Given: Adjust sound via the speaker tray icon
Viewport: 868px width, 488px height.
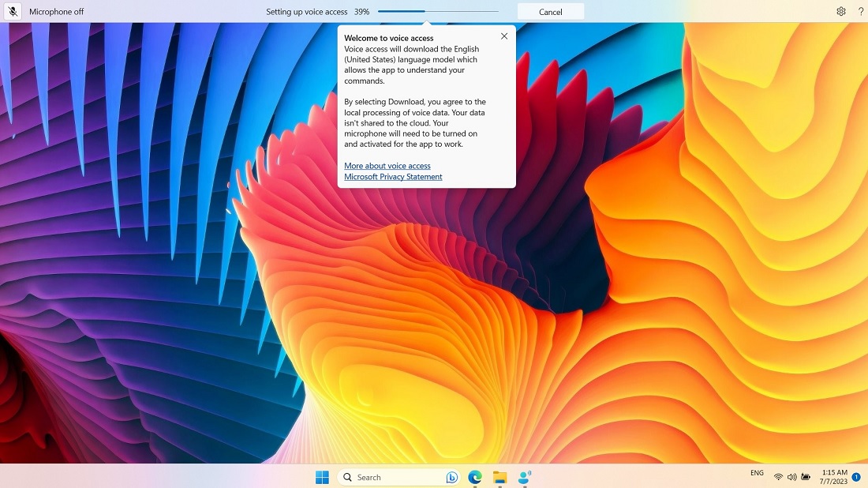Looking at the screenshot, I should tap(791, 477).
